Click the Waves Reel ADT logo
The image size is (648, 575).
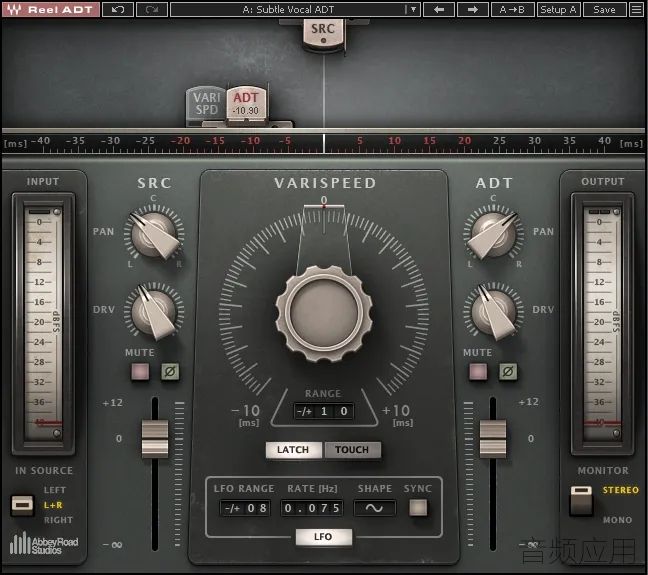click(x=51, y=10)
